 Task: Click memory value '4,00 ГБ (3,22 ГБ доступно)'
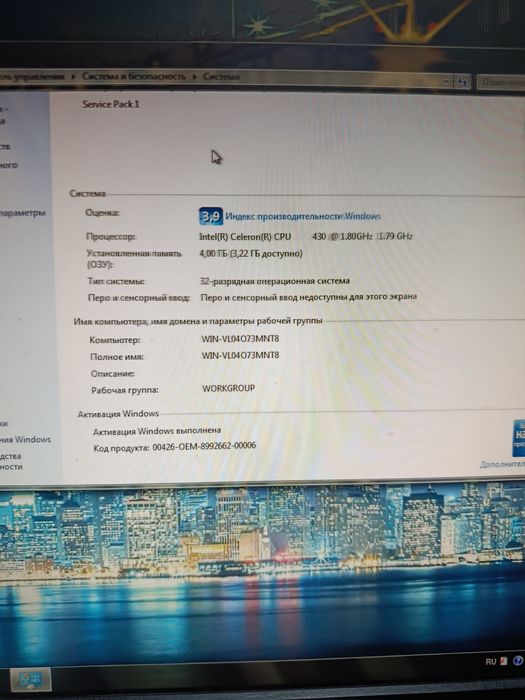[x=251, y=254]
